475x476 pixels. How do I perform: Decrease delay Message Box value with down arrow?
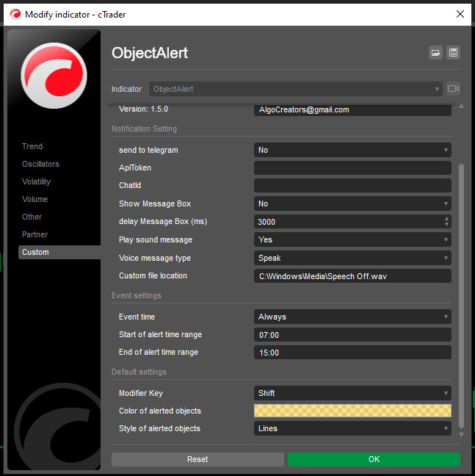tap(446, 224)
